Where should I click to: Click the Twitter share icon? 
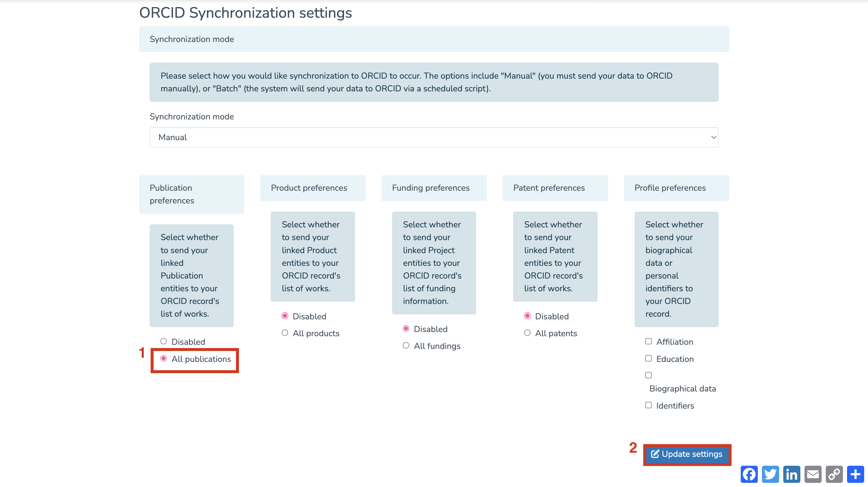(770, 474)
